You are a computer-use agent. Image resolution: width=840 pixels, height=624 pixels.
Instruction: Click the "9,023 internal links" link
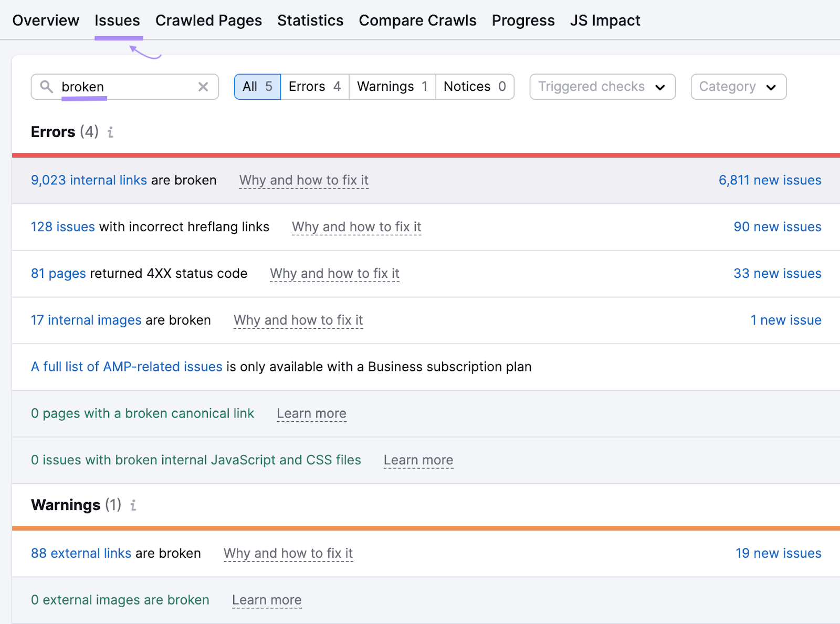coord(88,180)
